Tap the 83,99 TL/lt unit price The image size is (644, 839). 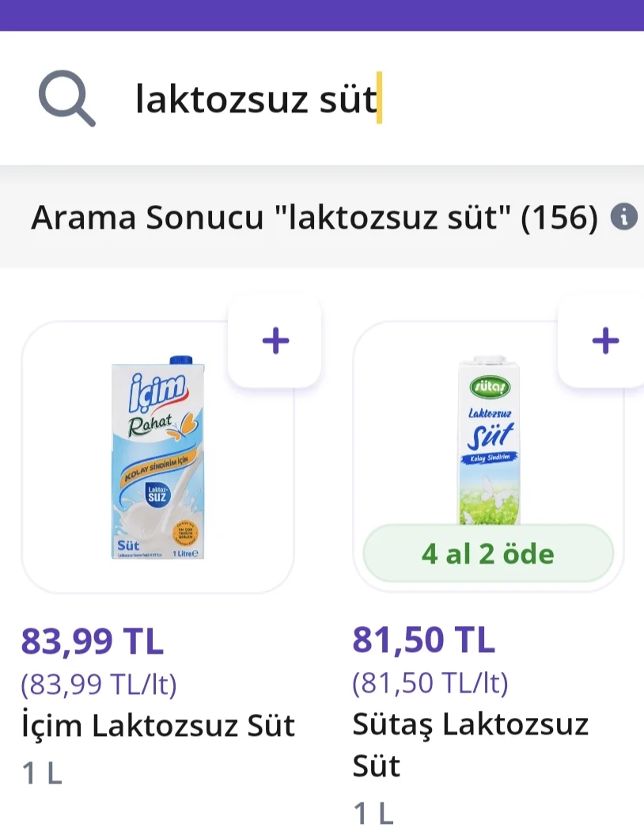[99, 685]
